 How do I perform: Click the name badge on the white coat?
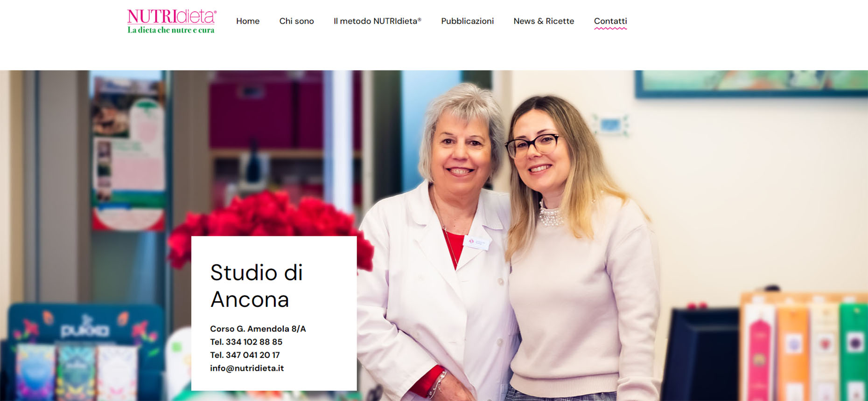coord(477,242)
